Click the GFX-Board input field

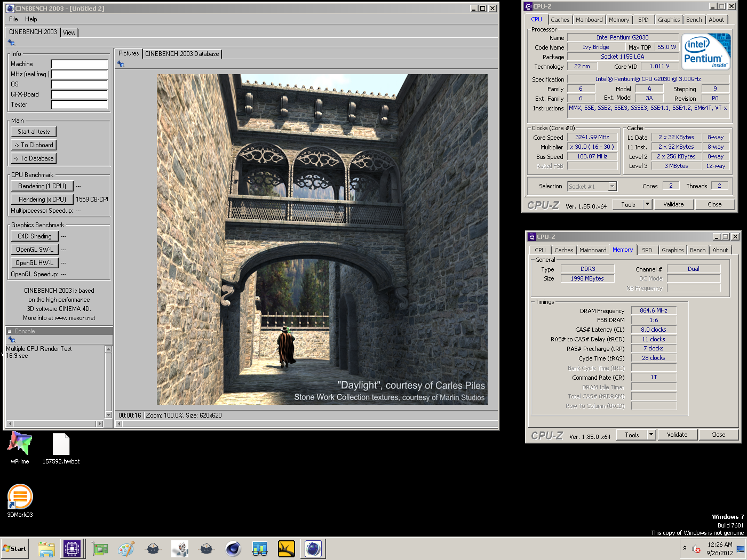79,94
